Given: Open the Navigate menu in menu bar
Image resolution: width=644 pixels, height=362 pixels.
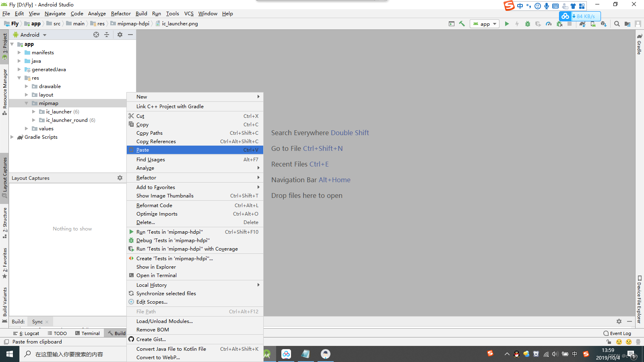Looking at the screenshot, I should point(55,13).
